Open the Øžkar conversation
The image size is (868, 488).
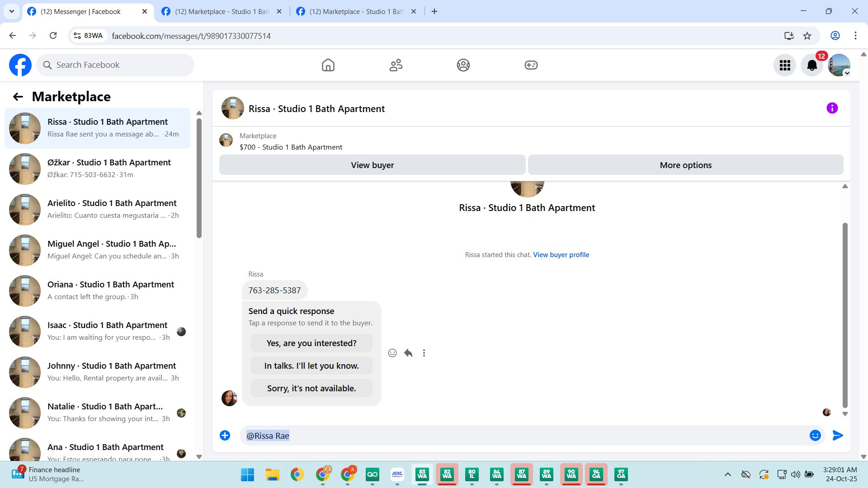tap(97, 169)
